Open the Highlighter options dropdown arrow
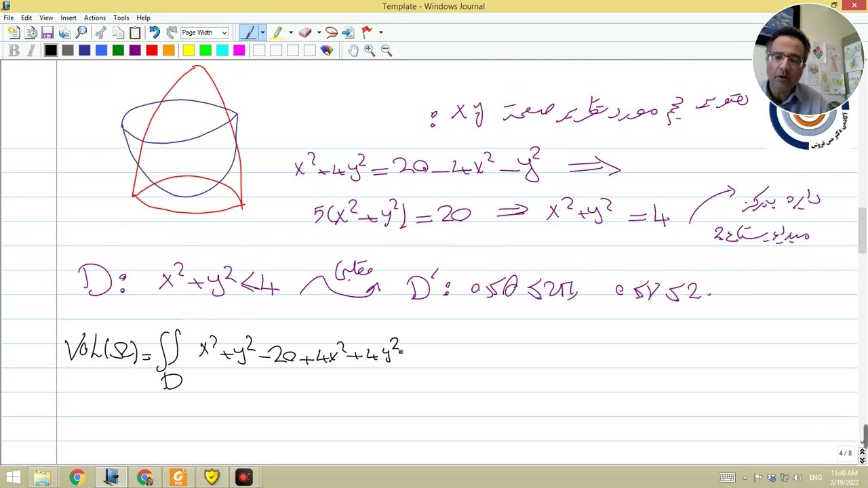The image size is (868, 488). (x=291, y=33)
